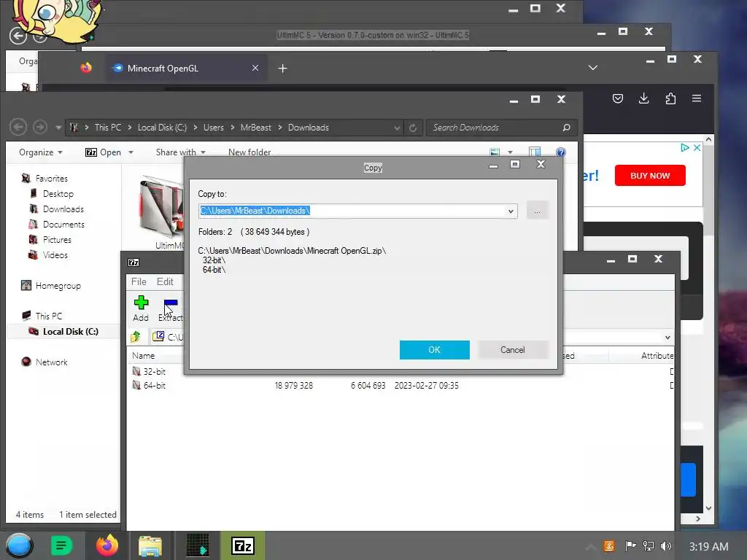
Task: Click Local Disk (C:) in breadcrumb
Action: tap(162, 127)
